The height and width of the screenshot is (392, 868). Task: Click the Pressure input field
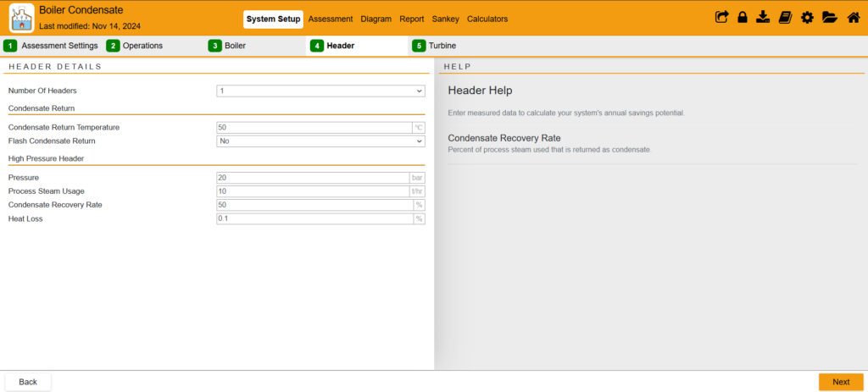pos(313,178)
